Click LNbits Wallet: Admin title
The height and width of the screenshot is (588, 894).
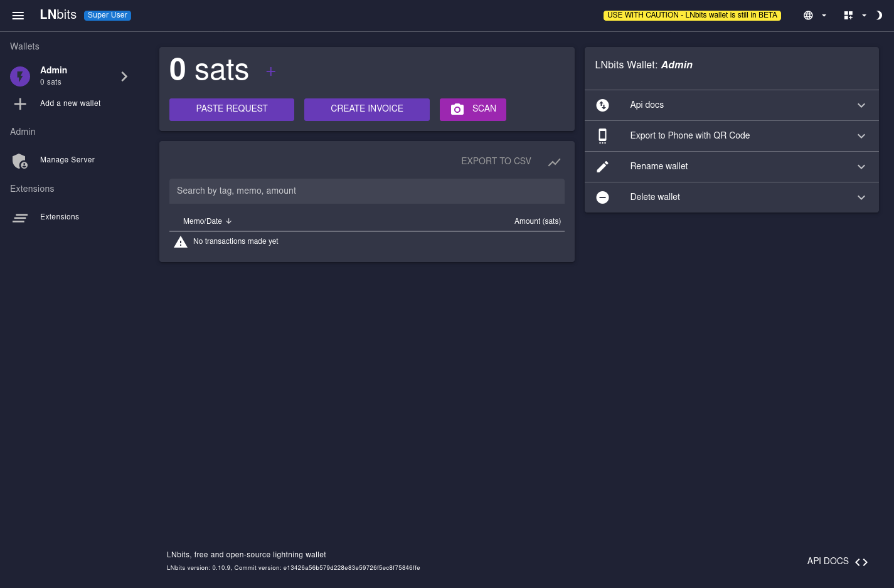(644, 65)
